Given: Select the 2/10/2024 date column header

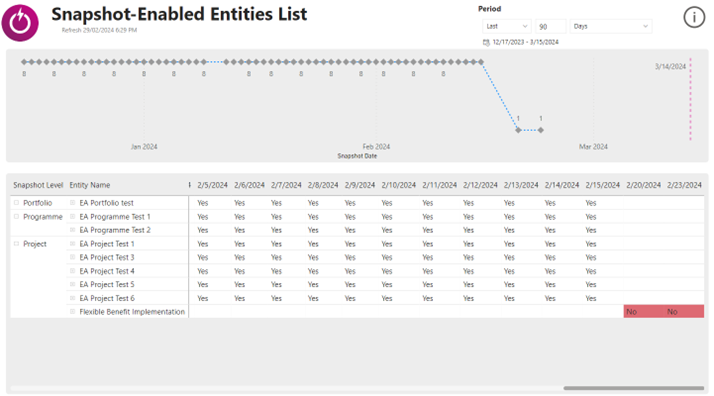Looking at the screenshot, I should pos(398,185).
